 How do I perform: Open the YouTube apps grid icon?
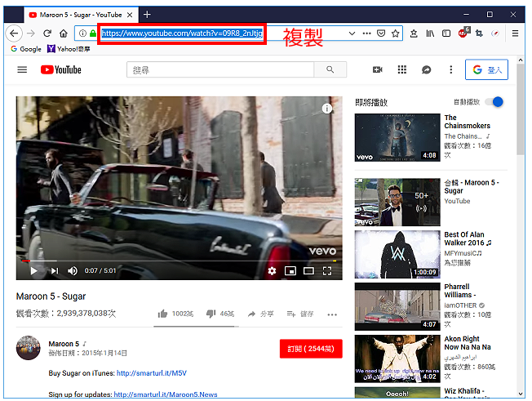(402, 70)
